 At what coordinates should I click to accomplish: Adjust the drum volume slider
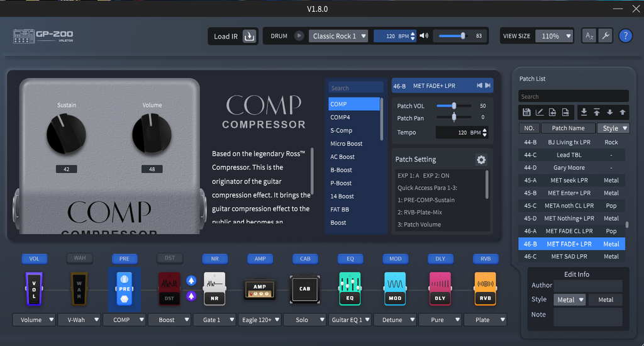(x=453, y=36)
